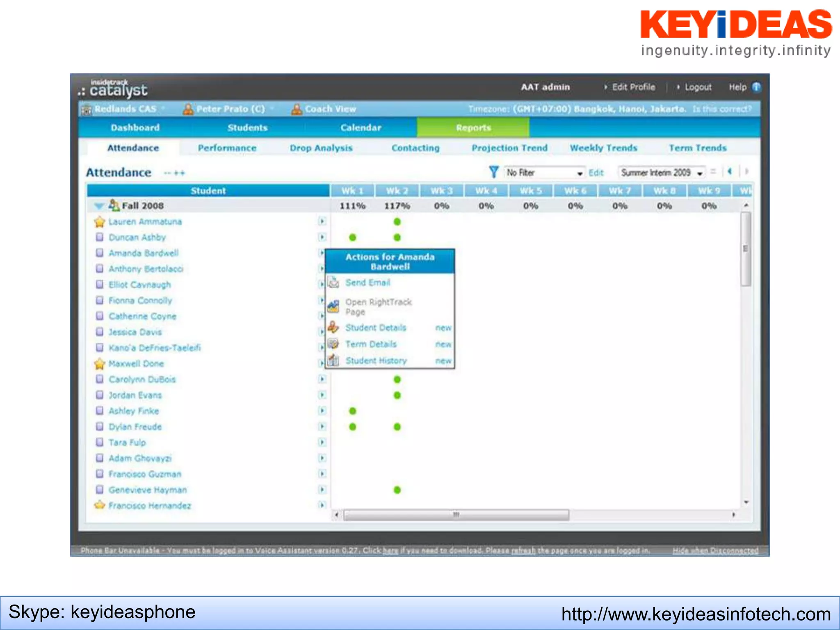Toggle checkbox for Duncan Ashby
Viewport: 840px width, 630px height.
click(99, 237)
